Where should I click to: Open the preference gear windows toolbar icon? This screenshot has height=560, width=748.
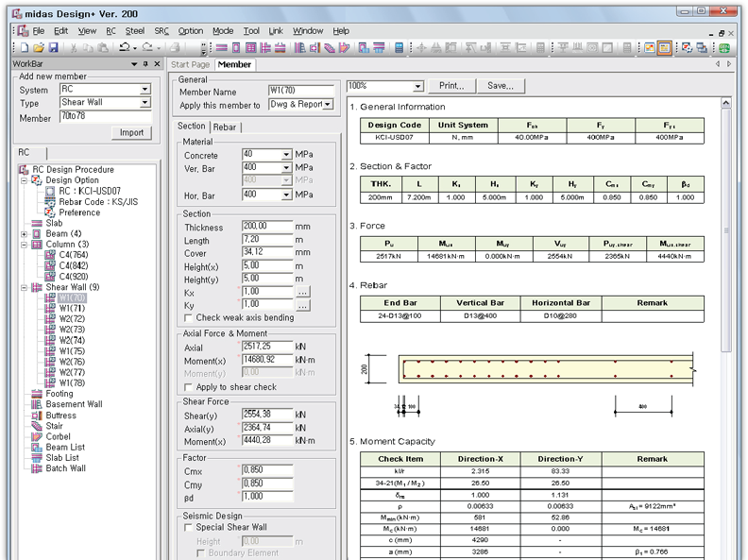(687, 48)
